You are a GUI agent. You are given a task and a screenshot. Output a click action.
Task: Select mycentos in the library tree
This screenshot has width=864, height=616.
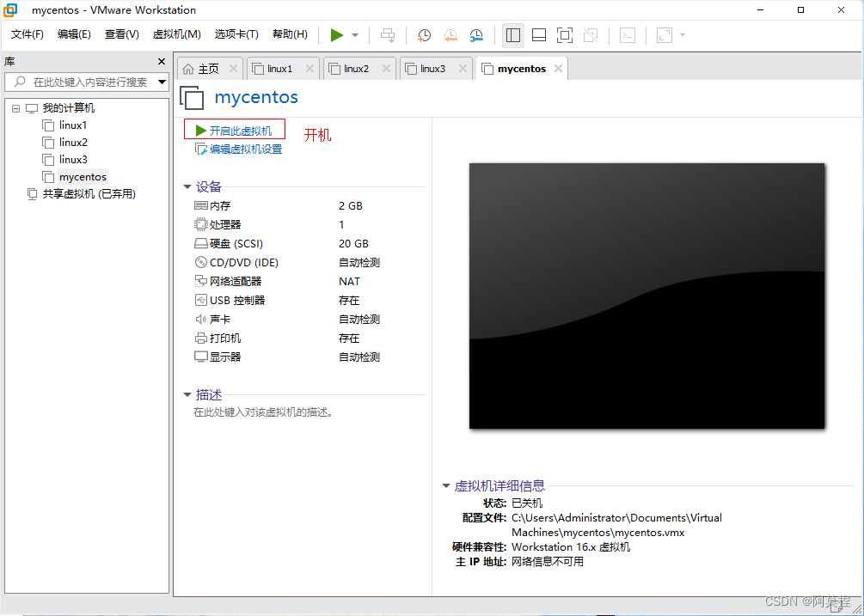click(83, 177)
